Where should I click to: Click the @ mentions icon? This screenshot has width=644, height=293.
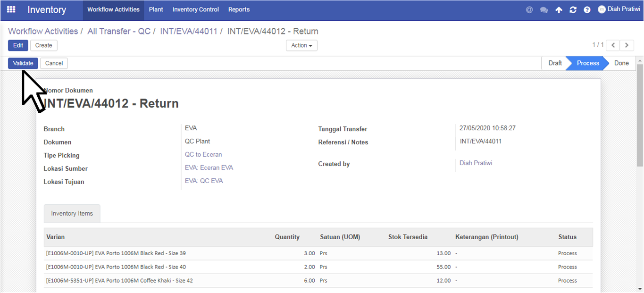[529, 9]
